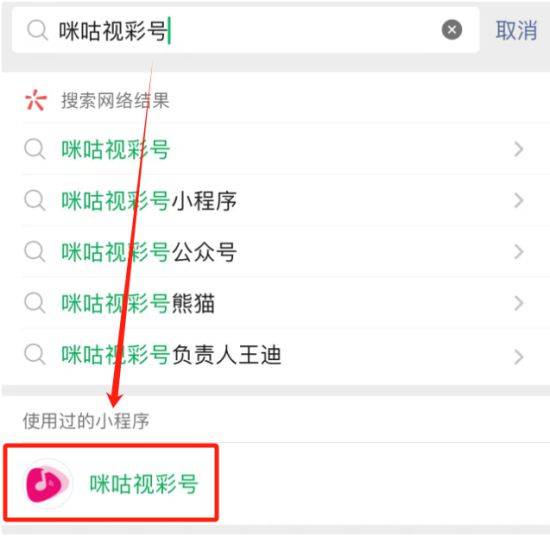Choose suggestion 咪咕视彩号公众号

(x=275, y=251)
